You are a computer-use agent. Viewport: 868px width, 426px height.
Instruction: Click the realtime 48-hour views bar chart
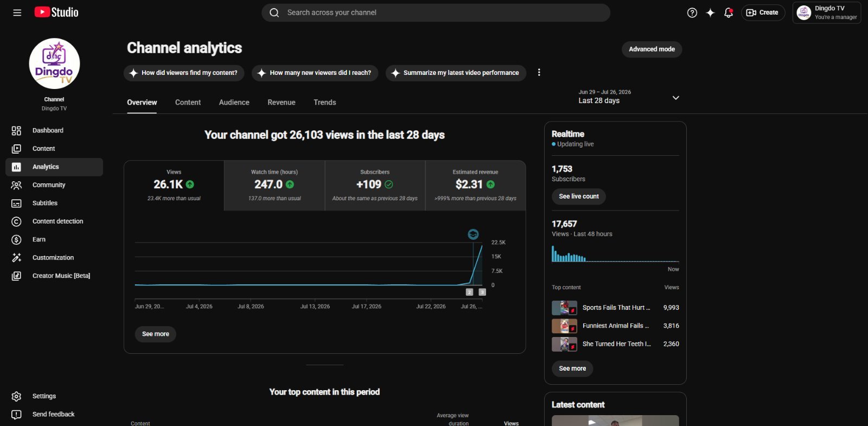tap(615, 254)
